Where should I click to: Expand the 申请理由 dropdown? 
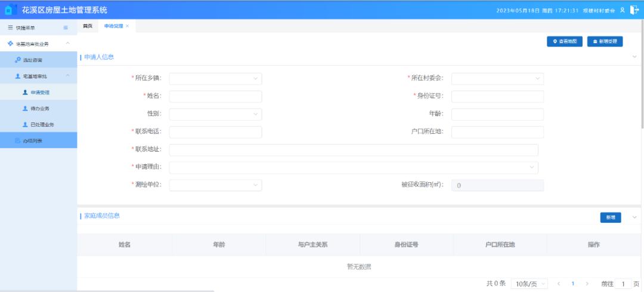(x=354, y=168)
